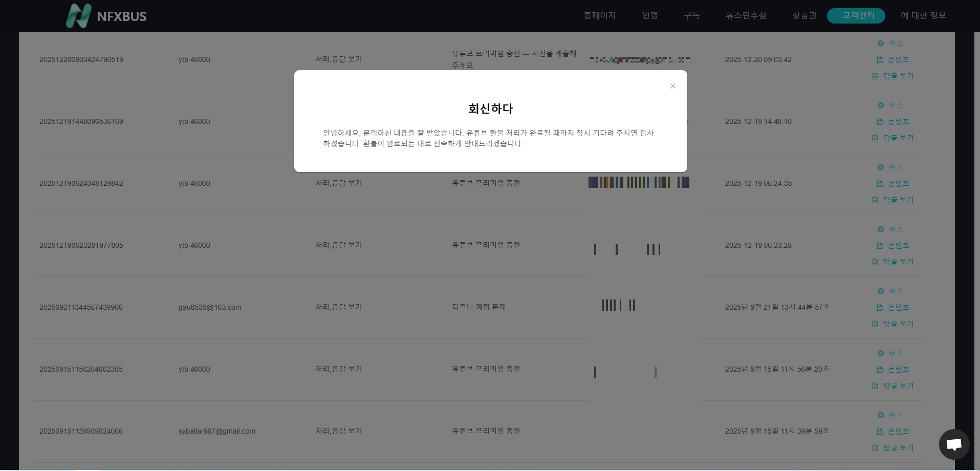Open the image thumbnail in 디즈니 계정 문제 row
The width and height of the screenshot is (980, 471).
[x=619, y=305]
